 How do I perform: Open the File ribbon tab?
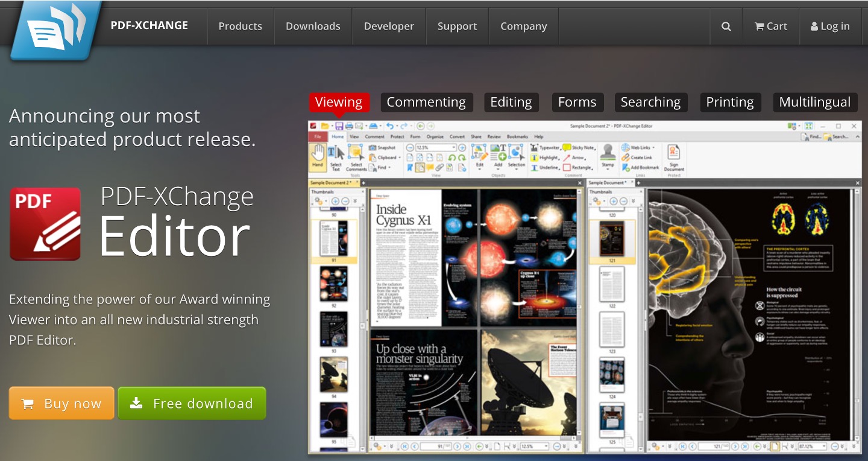pos(318,137)
